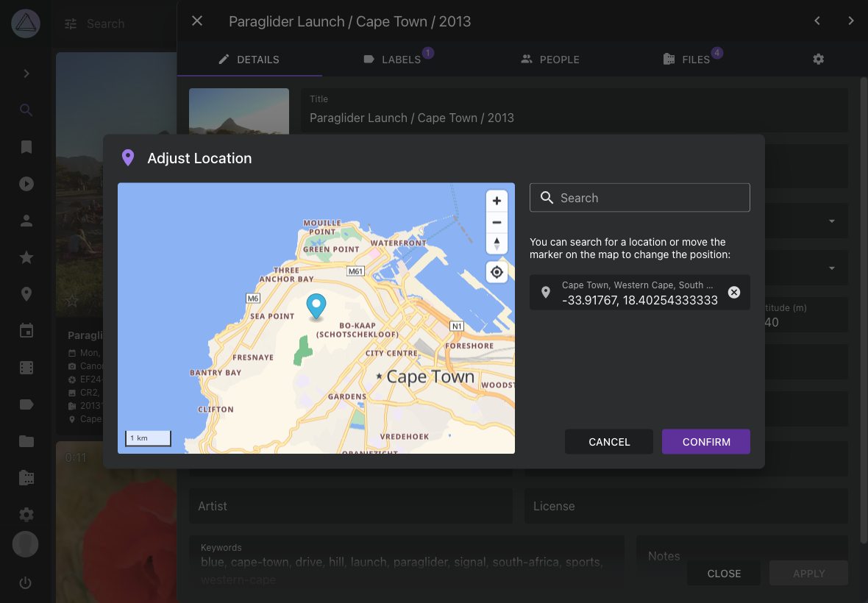Select the Favorites star icon
Viewport: 868px width, 603px height.
point(26,257)
